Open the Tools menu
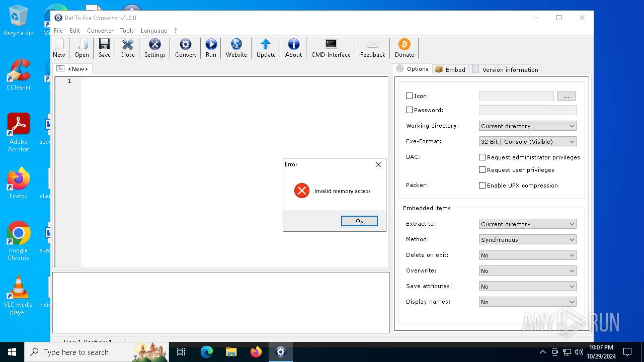Viewport: 644px width, 362px height. point(127,31)
